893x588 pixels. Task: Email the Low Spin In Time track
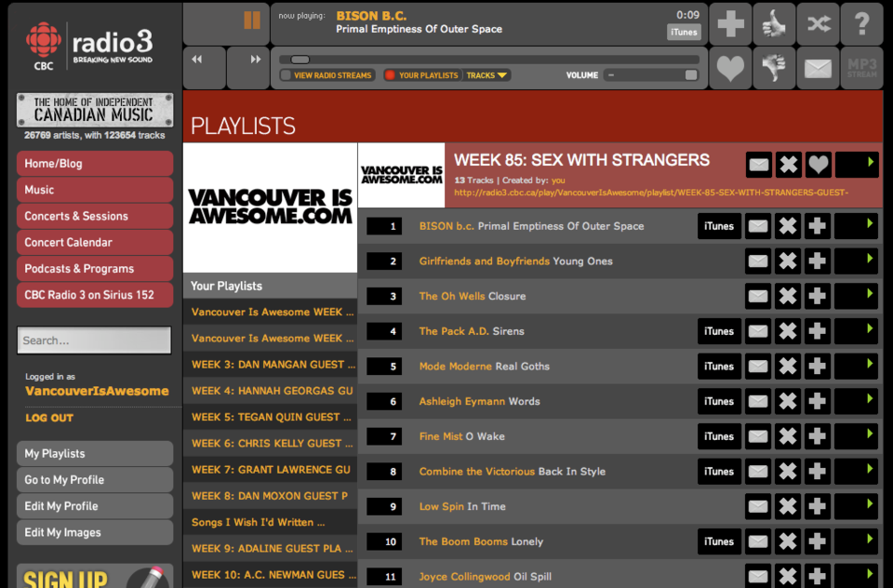pos(758,506)
